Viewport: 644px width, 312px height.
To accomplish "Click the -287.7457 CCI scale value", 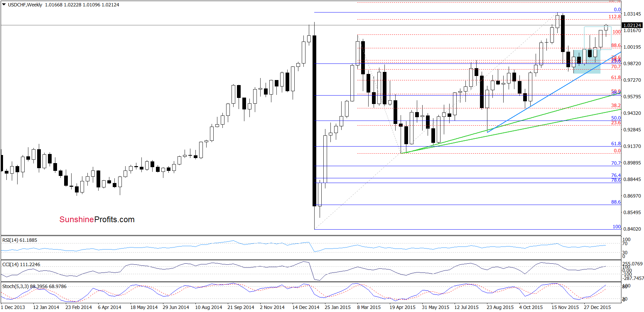I will tap(633, 279).
